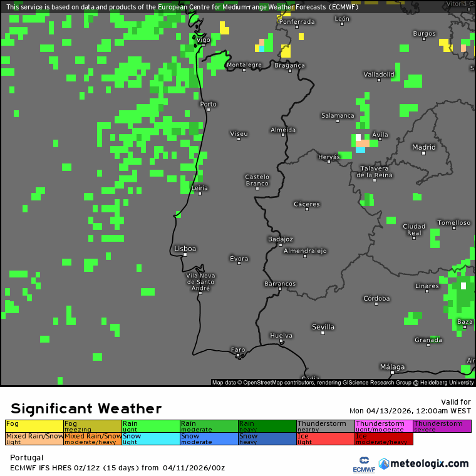This screenshot has height=476, width=476.
Task: Click the Montalegre map label
Action: (244, 65)
